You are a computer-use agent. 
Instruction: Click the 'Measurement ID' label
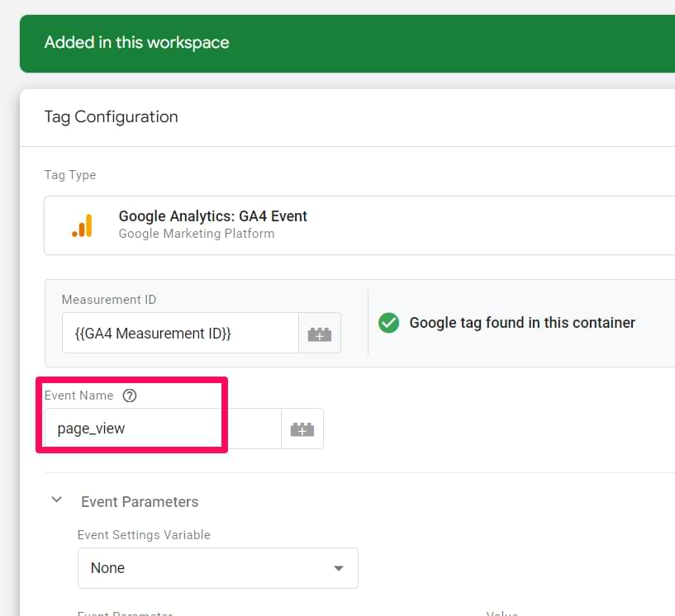coord(109,300)
